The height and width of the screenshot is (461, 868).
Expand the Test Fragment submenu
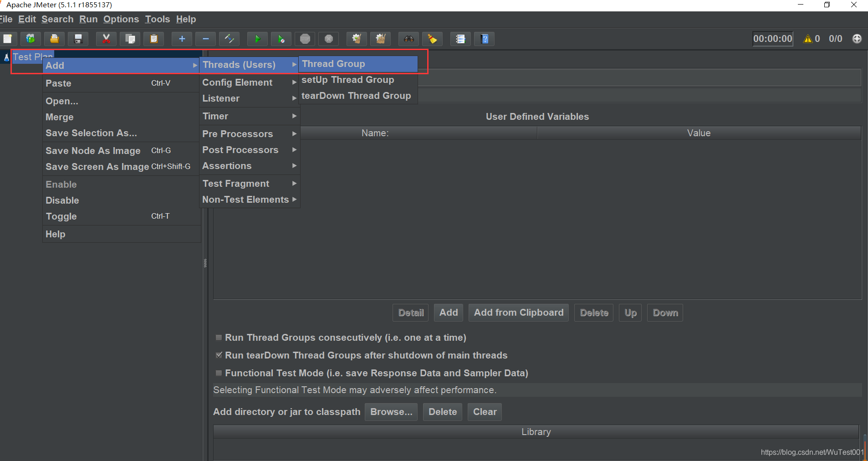coord(250,184)
